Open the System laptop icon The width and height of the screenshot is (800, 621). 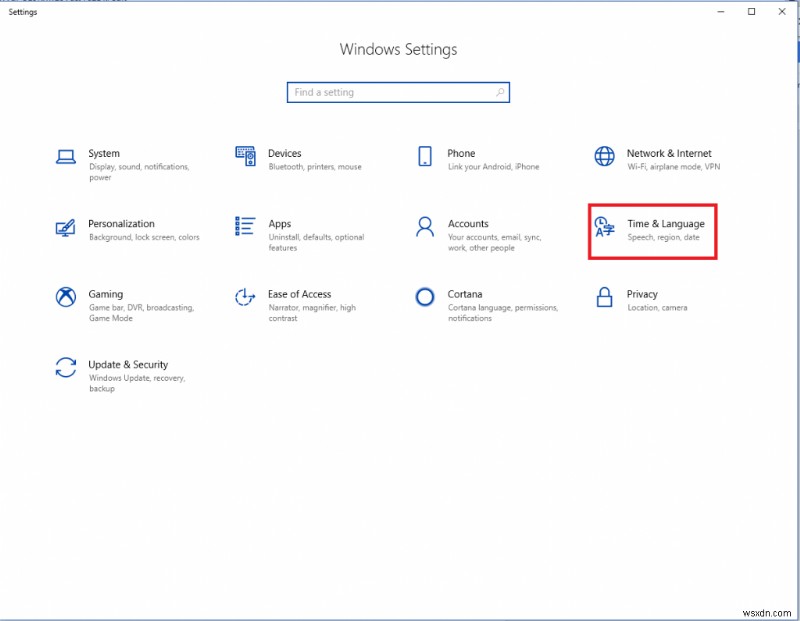click(x=66, y=157)
